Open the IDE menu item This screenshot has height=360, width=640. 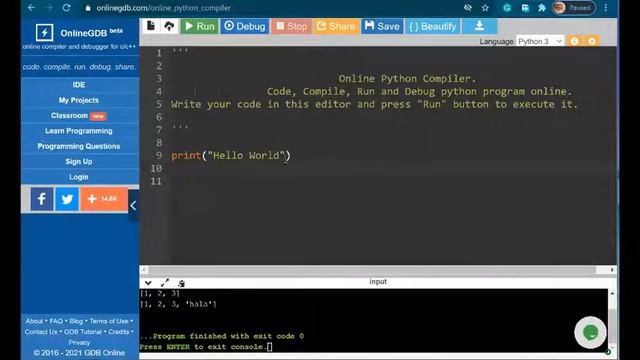point(79,85)
